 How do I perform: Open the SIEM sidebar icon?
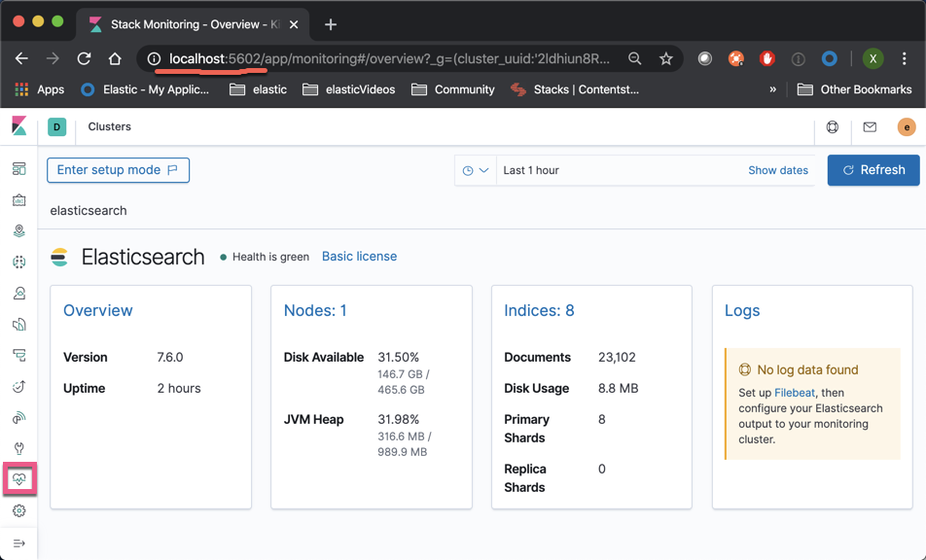pyautogui.click(x=18, y=418)
